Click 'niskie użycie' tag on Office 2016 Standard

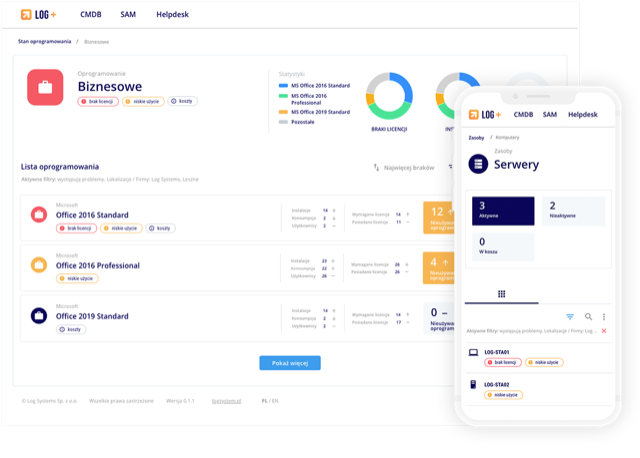pos(121,228)
